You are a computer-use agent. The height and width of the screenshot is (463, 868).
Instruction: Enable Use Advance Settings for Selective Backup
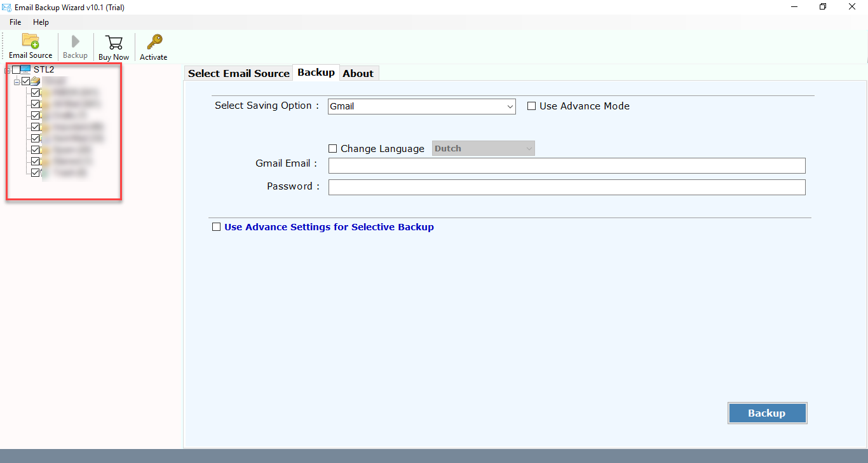pos(216,226)
